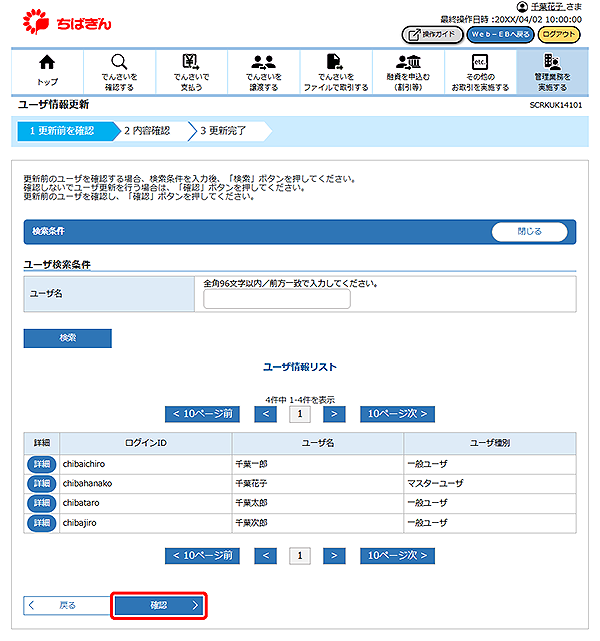
Task: Type in the ユーザ名 input field
Action: pyautogui.click(x=277, y=299)
